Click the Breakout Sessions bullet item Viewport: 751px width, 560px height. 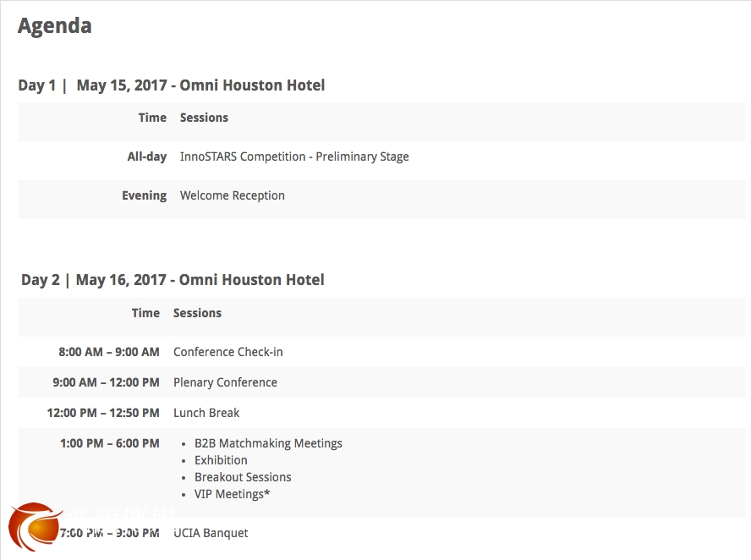click(x=243, y=477)
